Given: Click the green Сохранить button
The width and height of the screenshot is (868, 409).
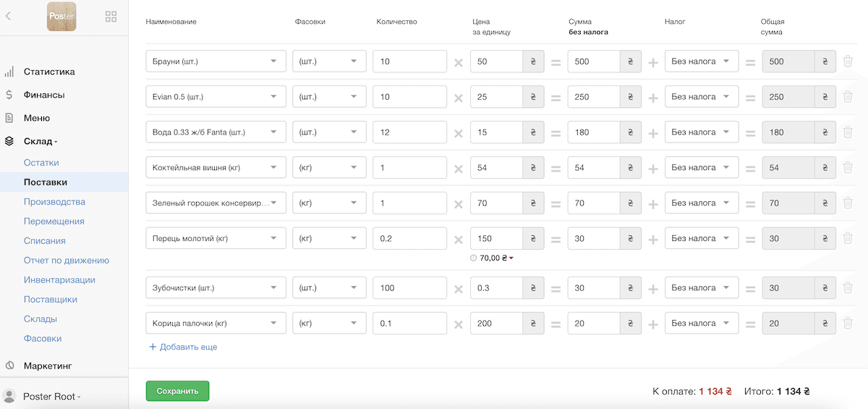Looking at the screenshot, I should 177,391.
